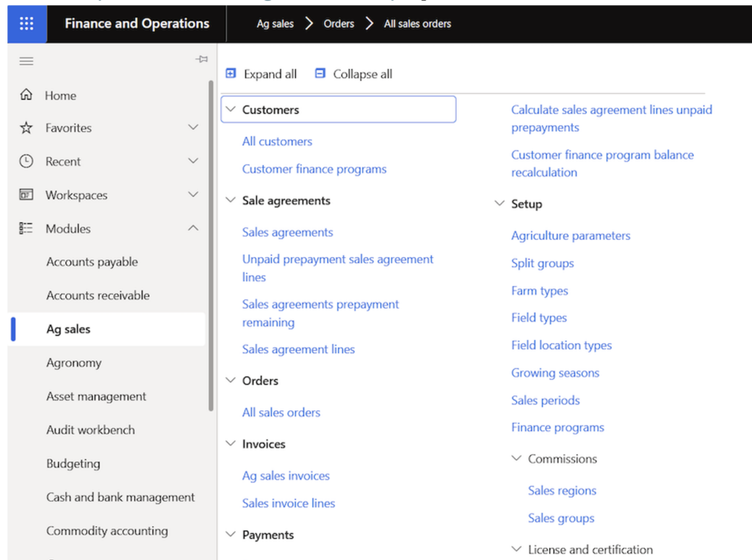
Task: Go to Home in navigation
Action: (x=60, y=95)
